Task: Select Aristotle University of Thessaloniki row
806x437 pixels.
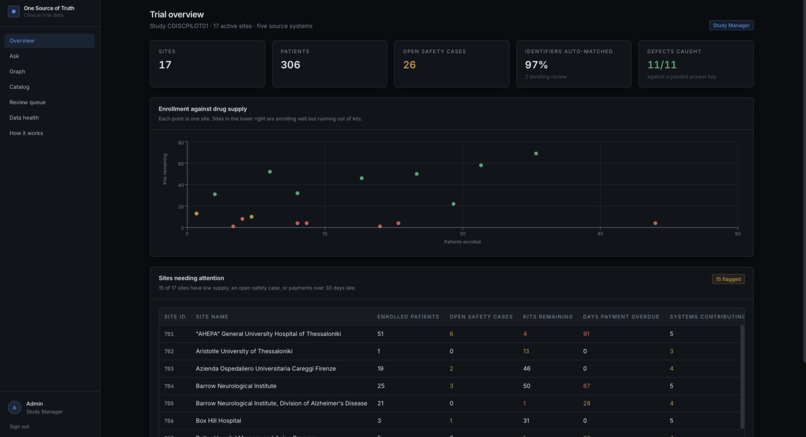Action: point(450,352)
